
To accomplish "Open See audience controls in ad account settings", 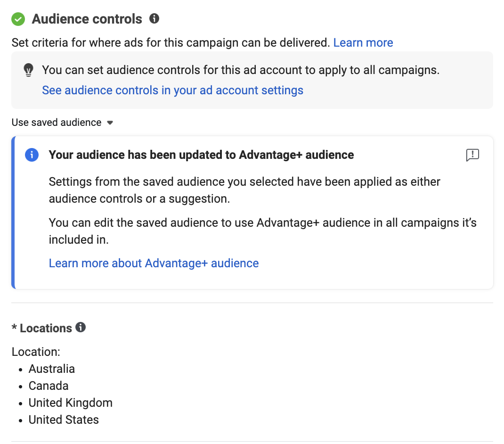I will (172, 90).
